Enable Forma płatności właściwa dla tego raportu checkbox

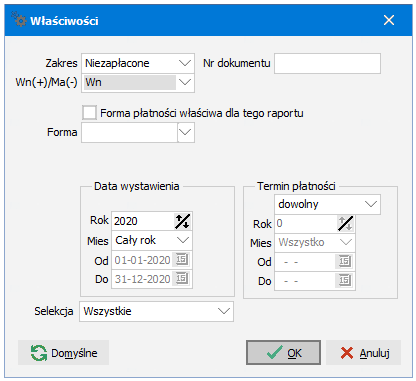[x=89, y=113]
